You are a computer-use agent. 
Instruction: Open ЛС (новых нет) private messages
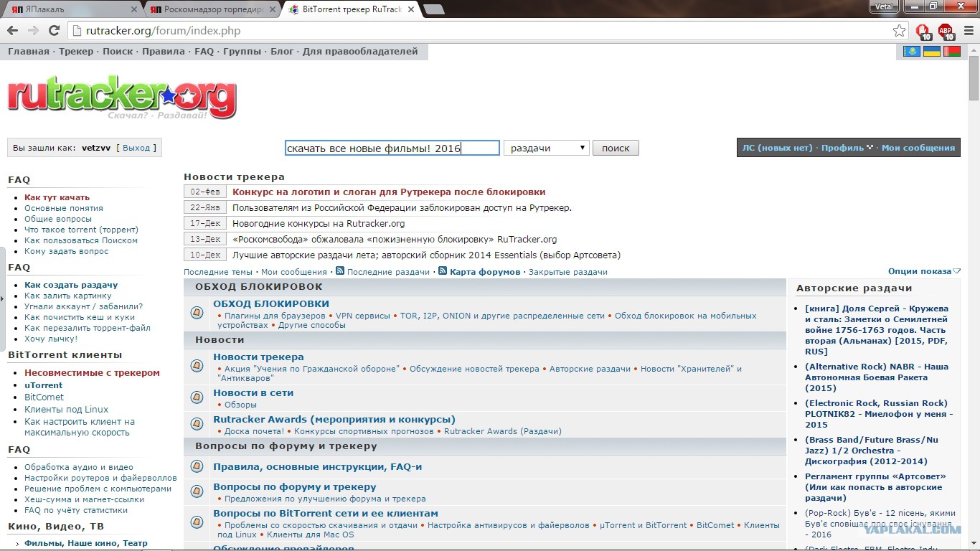coord(777,148)
